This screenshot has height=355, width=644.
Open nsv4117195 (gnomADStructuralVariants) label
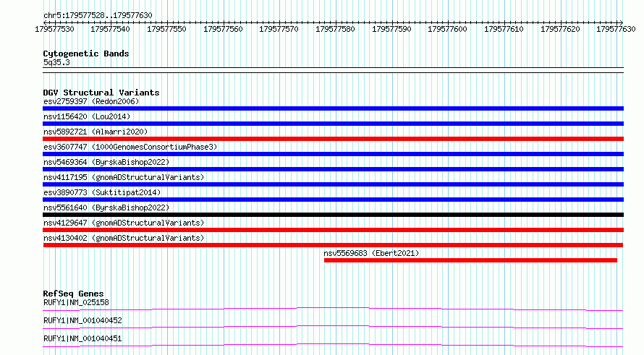tap(124, 177)
